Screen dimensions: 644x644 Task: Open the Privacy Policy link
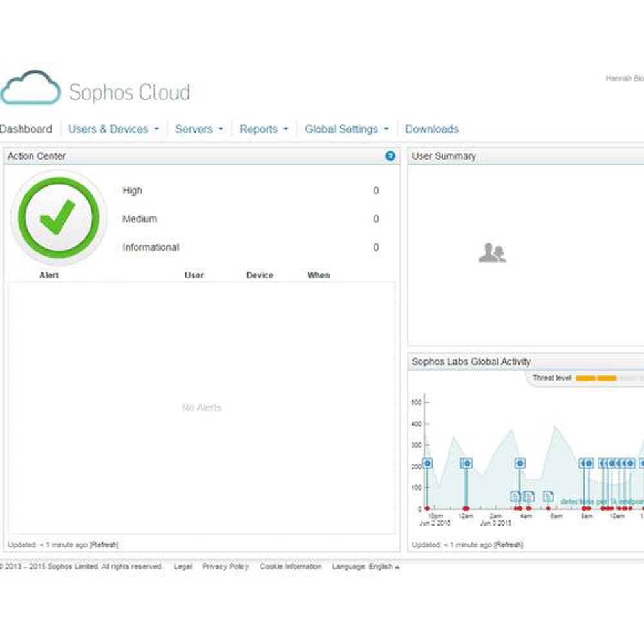pyautogui.click(x=225, y=567)
